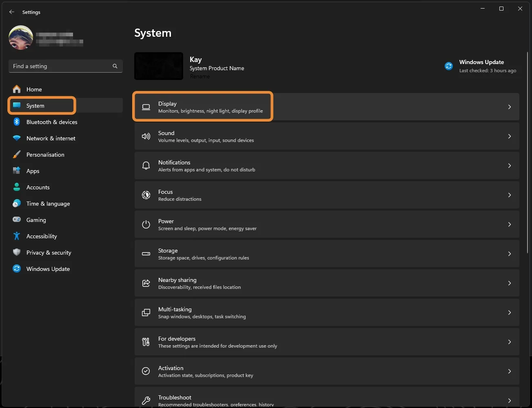The width and height of the screenshot is (532, 408).
Task: Click the sidebar Windows Update sync icon
Action: click(x=17, y=269)
